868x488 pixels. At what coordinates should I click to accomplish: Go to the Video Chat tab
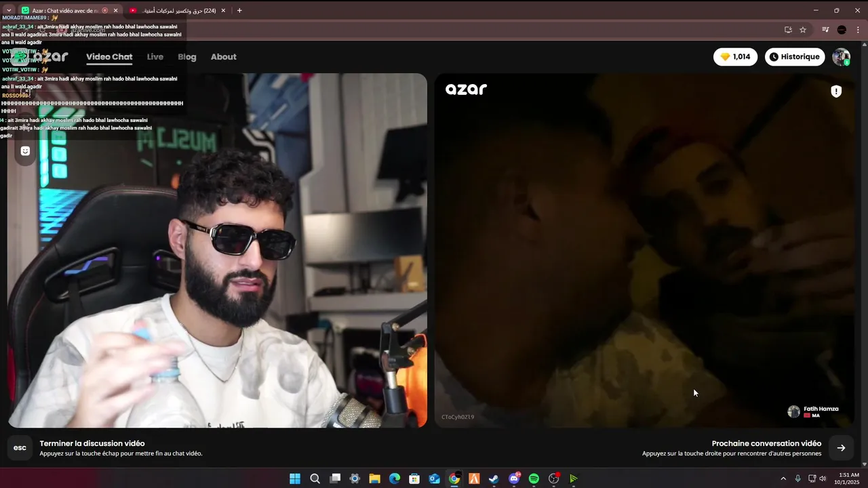(x=109, y=57)
